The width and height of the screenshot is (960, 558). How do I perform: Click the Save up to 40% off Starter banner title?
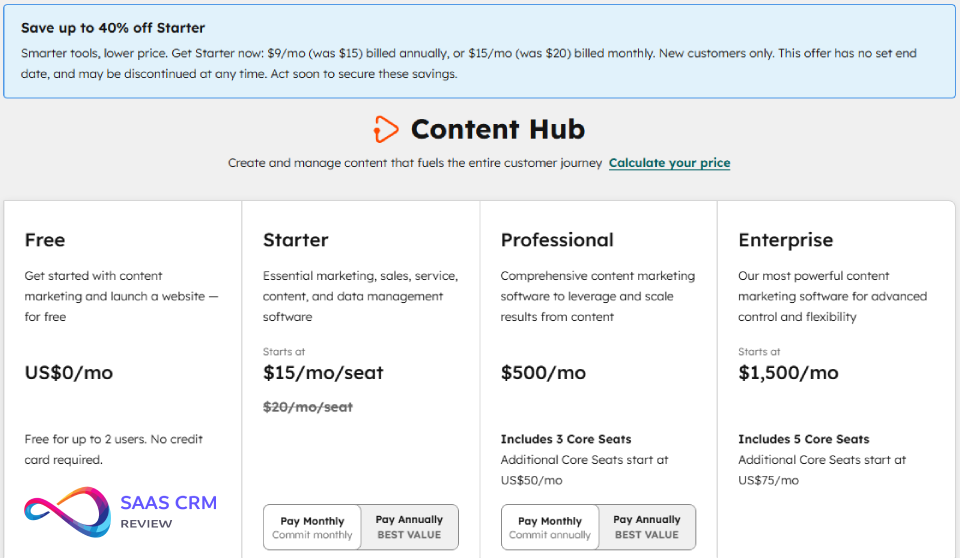point(113,28)
